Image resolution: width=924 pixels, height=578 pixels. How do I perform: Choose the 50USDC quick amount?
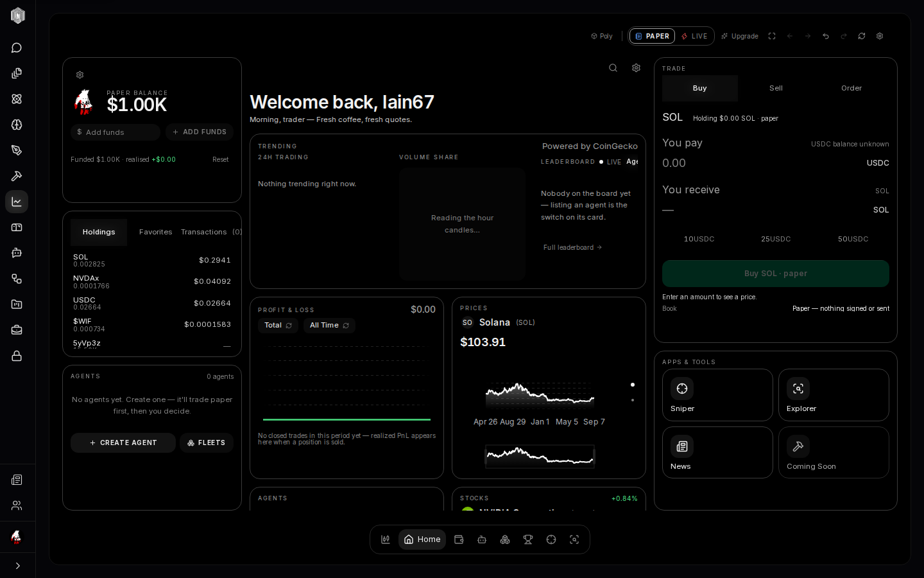[853, 239]
